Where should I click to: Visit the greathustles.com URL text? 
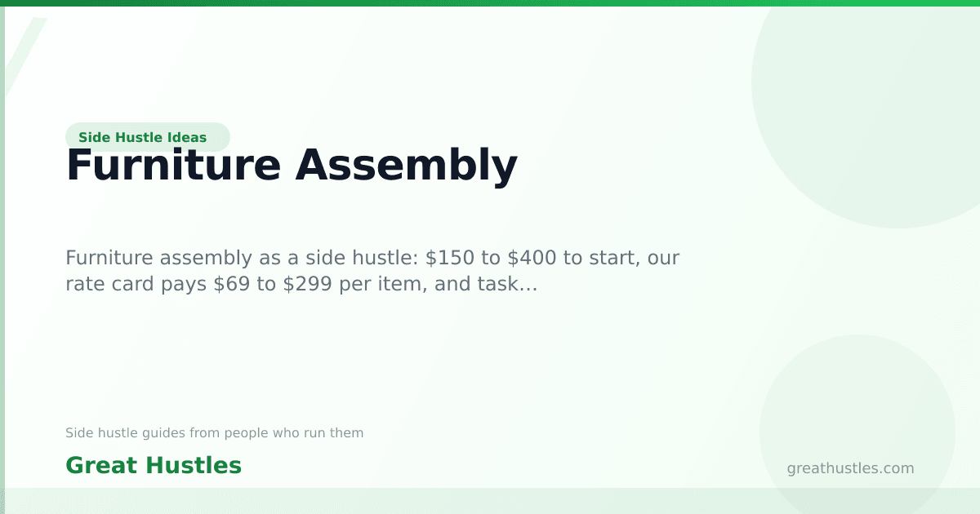(850, 468)
